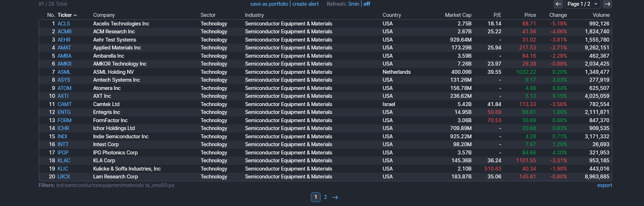Screen dimensions: 644x206
Task: Sort by the Volume column header
Action: point(601,15)
